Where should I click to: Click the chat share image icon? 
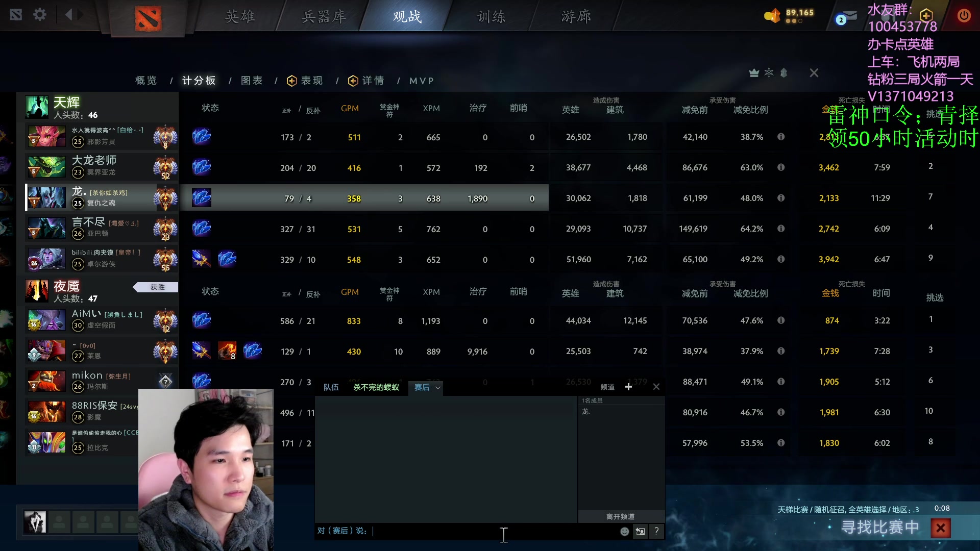click(x=640, y=532)
